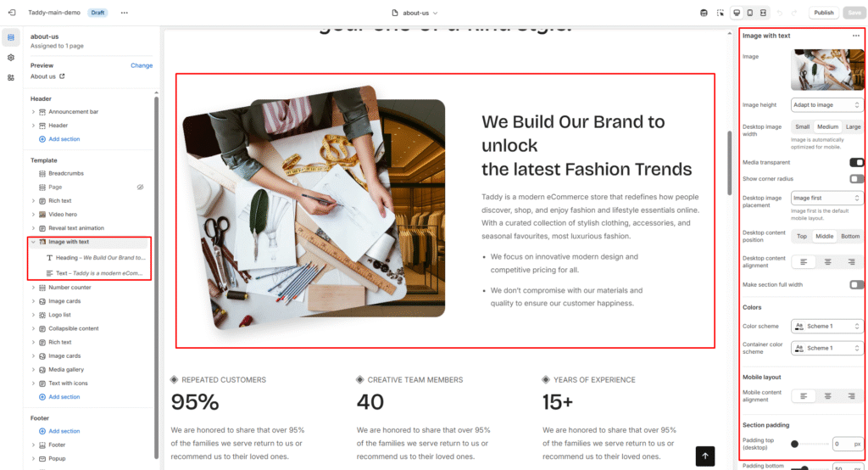The width and height of the screenshot is (868, 470).
Task: Switch to mobile preview device icon
Action: (750, 13)
